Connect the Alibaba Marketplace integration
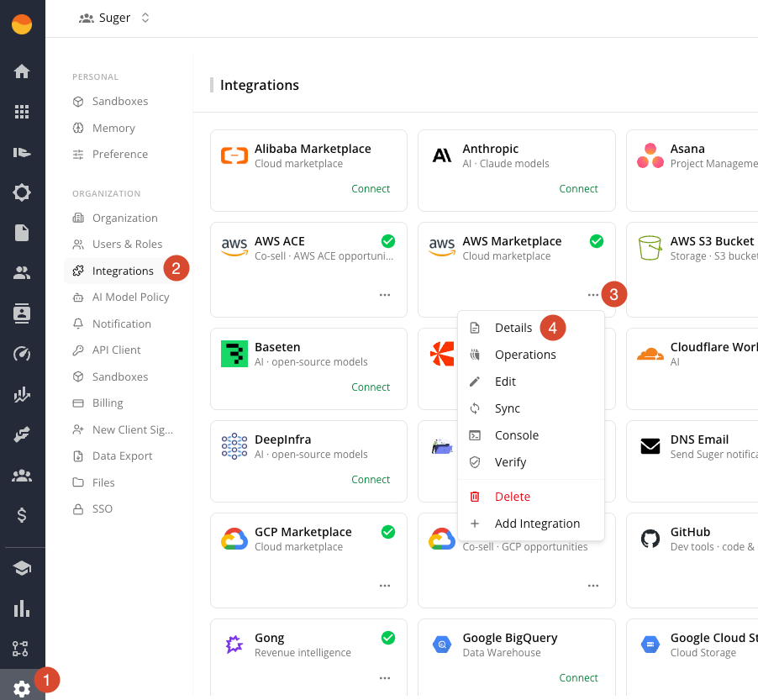Viewport: 758px width, 700px height. pos(371,188)
